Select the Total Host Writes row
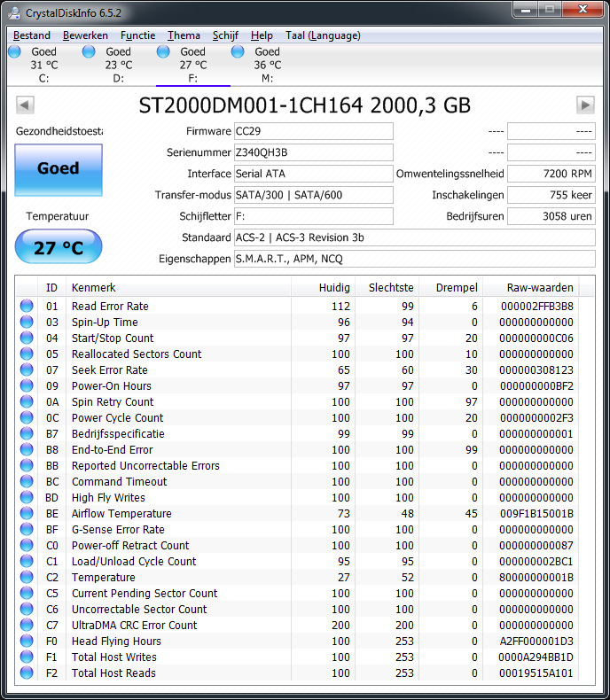The height and width of the screenshot is (700, 610). pos(298,657)
